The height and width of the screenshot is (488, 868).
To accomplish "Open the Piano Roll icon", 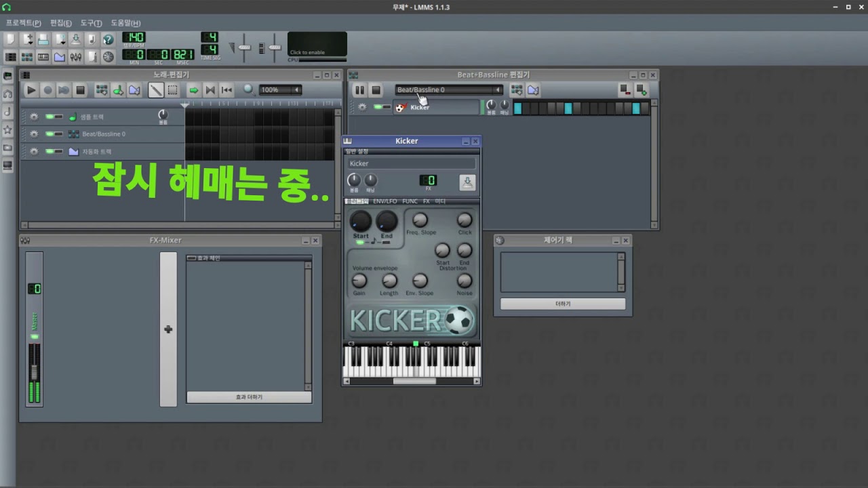I will tap(43, 57).
